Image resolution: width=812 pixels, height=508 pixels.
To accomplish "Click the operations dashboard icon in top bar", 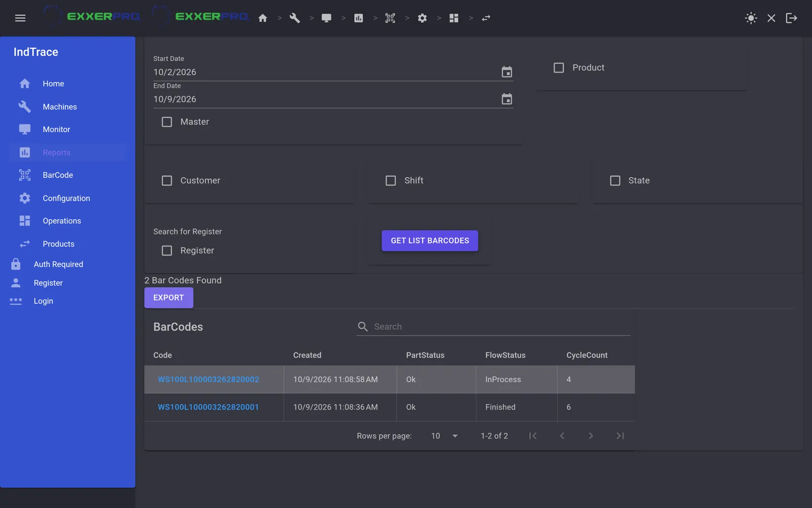I will [454, 18].
